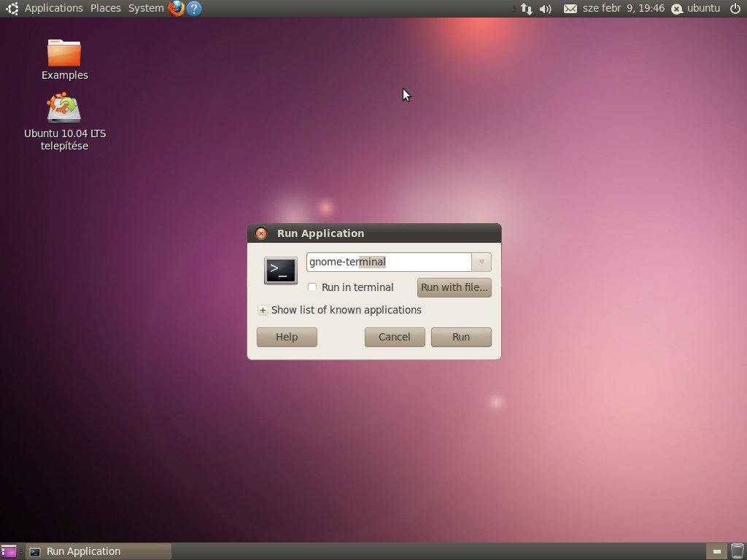The width and height of the screenshot is (747, 560).
Task: Click the Run with file... button
Action: pyautogui.click(x=454, y=287)
